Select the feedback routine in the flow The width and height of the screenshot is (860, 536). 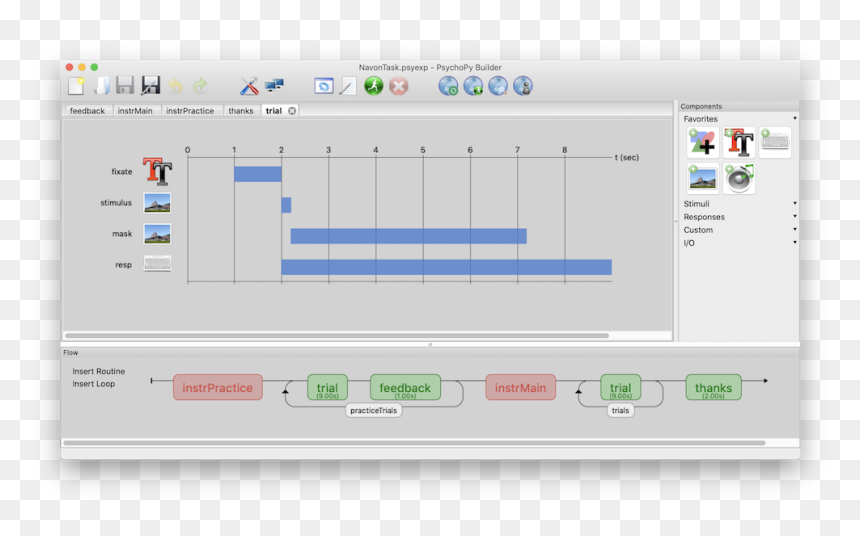405,387
